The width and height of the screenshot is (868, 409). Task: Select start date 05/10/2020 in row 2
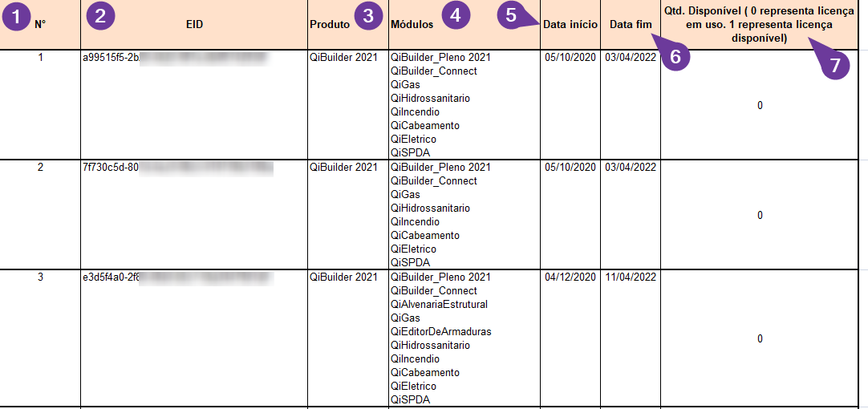pos(570,167)
